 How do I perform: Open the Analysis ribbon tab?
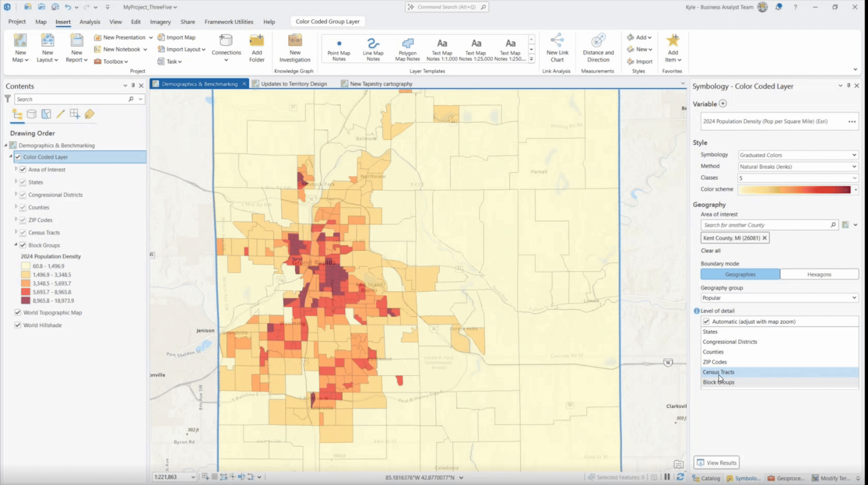point(90,22)
